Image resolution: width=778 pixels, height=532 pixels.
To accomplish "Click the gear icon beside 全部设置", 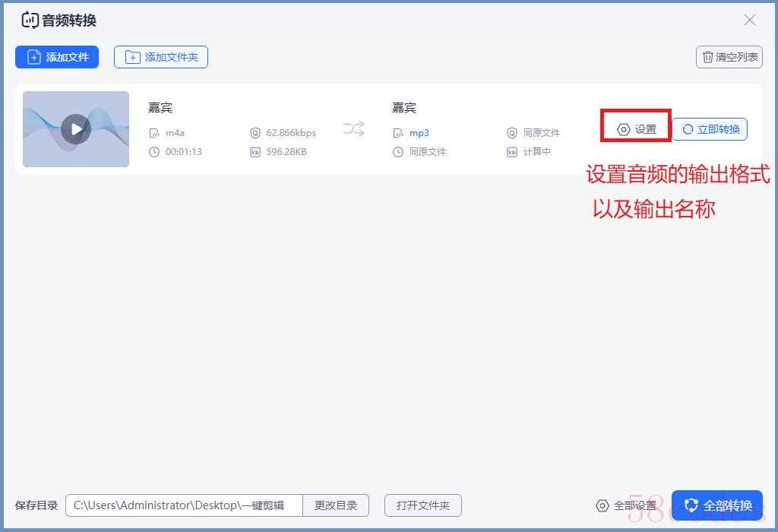I will tap(602, 505).
